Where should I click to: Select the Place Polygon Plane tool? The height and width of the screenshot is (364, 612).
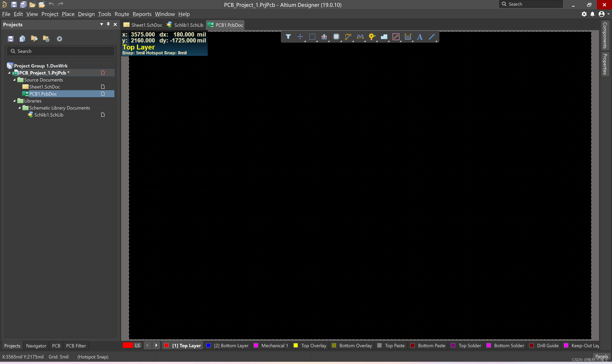pyautogui.click(x=384, y=37)
